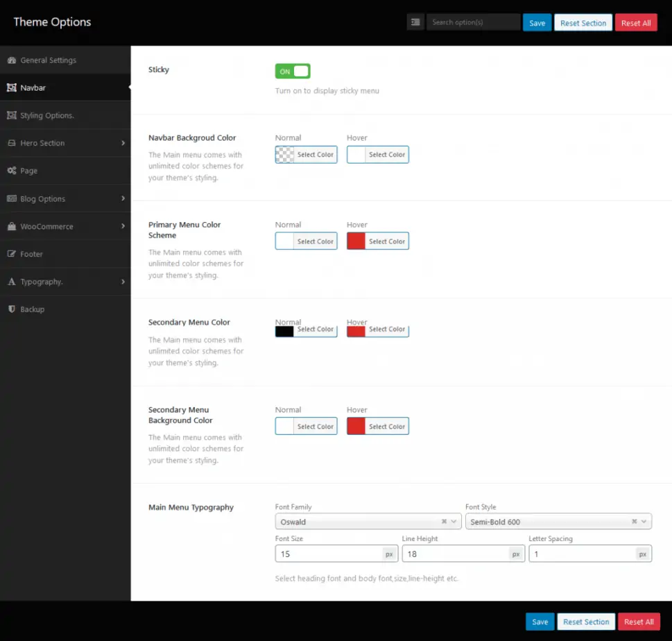Select Secondary Menu Background Normal color swatch
The height and width of the screenshot is (641, 672).
coord(284,426)
